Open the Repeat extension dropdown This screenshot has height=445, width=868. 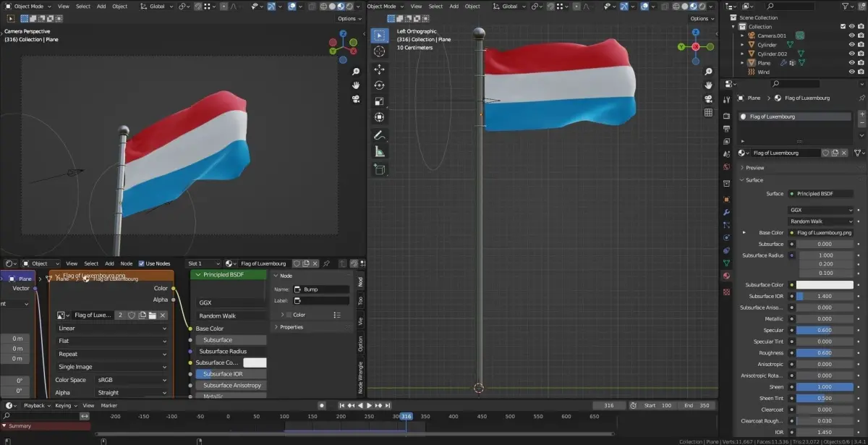pyautogui.click(x=112, y=354)
